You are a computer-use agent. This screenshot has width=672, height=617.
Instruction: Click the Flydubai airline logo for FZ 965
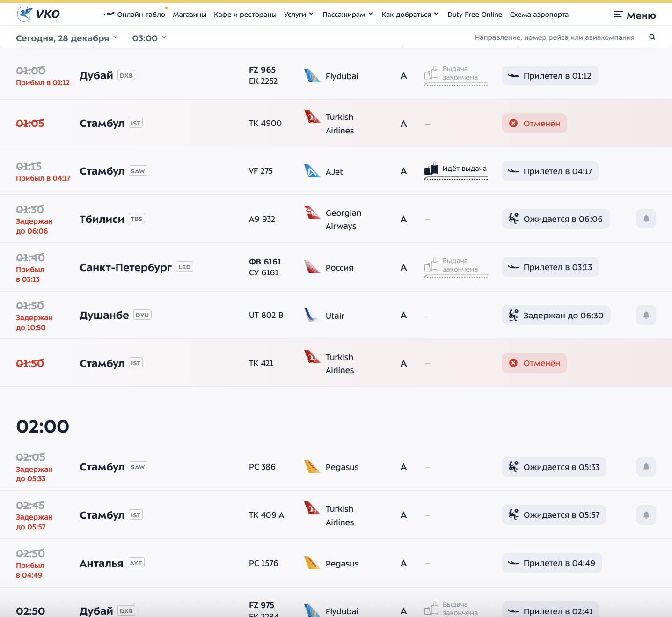click(x=312, y=76)
